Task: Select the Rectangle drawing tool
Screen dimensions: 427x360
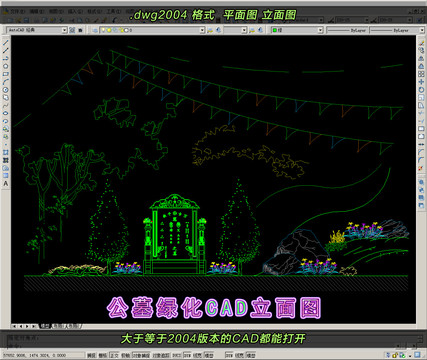Action: 6,74
